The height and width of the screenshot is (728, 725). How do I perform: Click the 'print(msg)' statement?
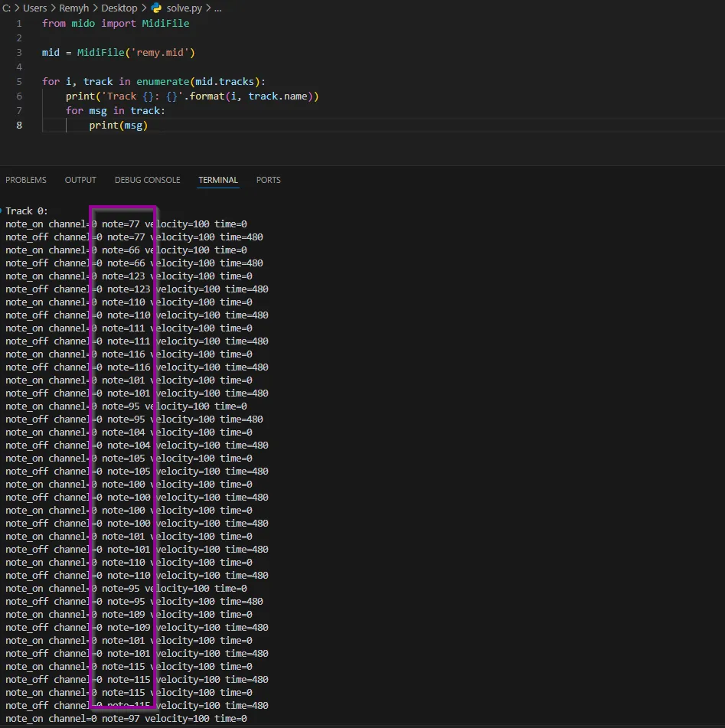[119, 126]
